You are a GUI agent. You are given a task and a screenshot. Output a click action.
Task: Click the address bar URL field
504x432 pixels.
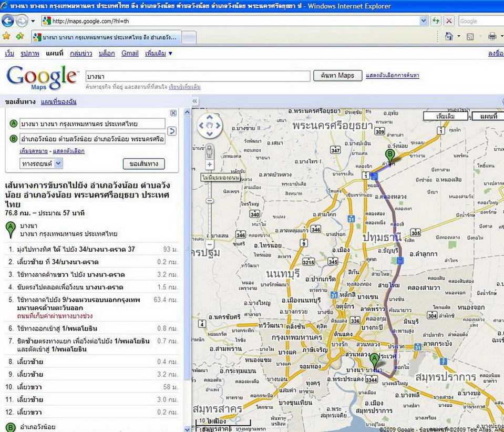point(231,21)
